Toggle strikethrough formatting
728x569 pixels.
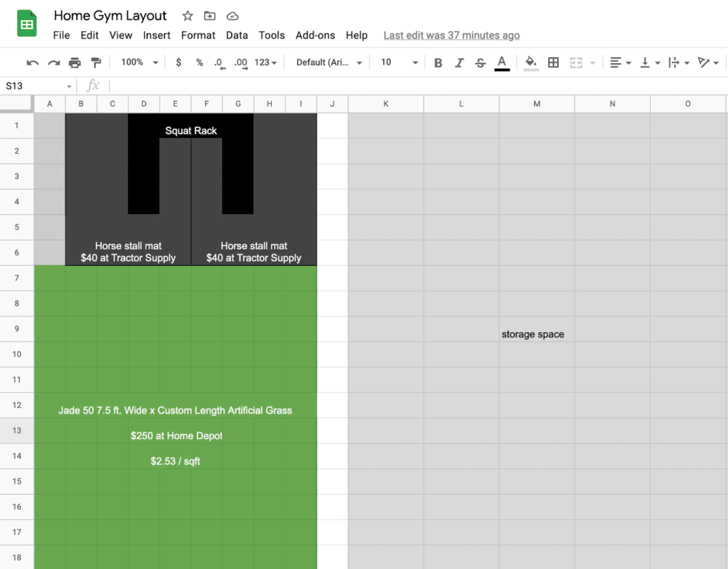tap(480, 63)
